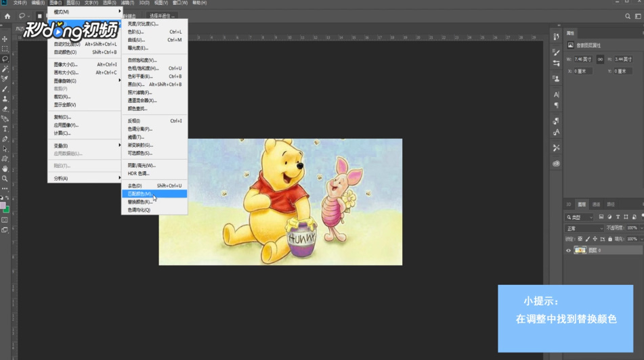Select the Move tool

click(x=5, y=39)
